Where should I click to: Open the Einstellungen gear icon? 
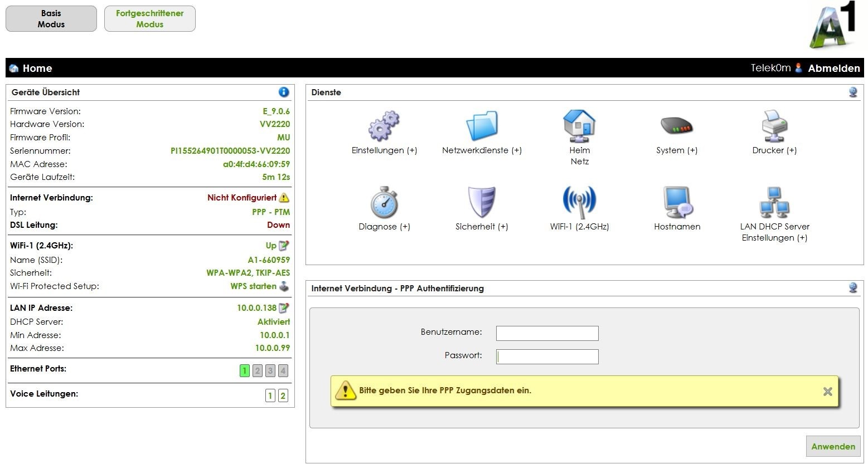(x=384, y=126)
